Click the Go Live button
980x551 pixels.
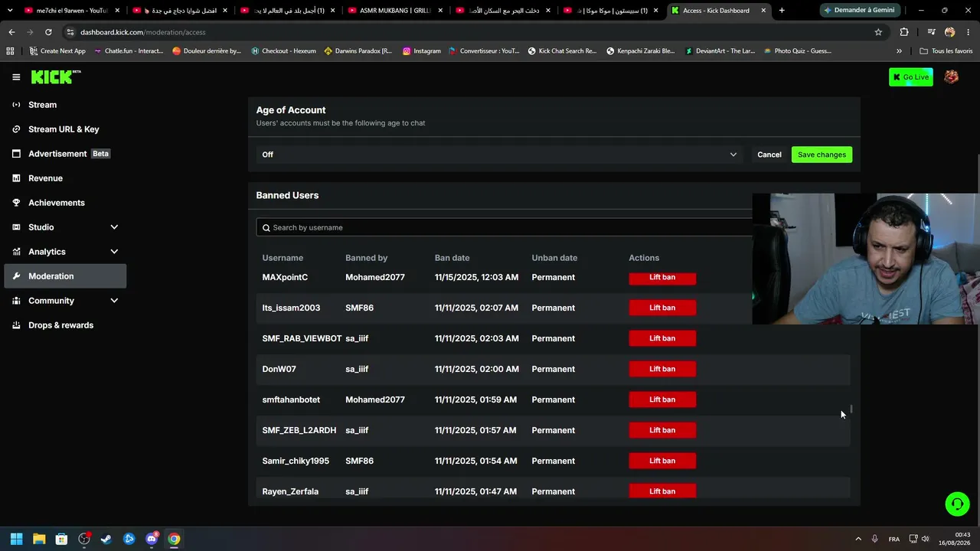(911, 77)
